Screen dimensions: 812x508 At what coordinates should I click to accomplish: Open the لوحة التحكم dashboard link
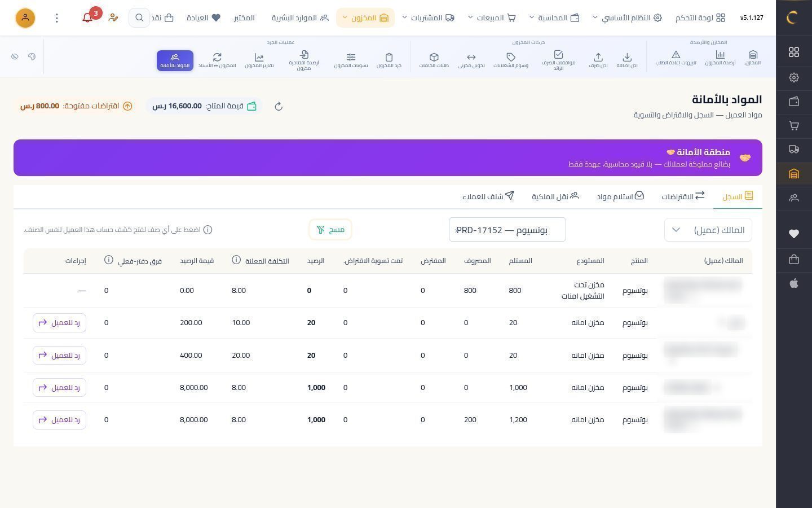[x=700, y=18]
